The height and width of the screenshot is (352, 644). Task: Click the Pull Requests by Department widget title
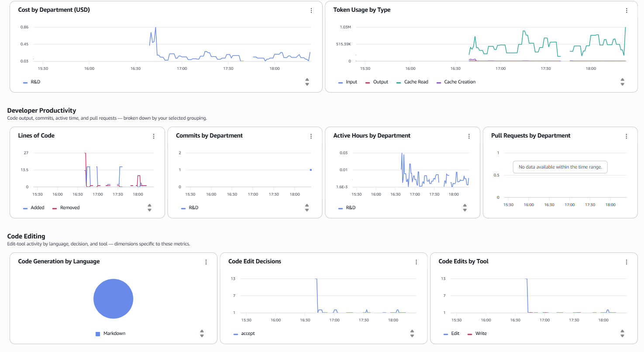coord(531,135)
